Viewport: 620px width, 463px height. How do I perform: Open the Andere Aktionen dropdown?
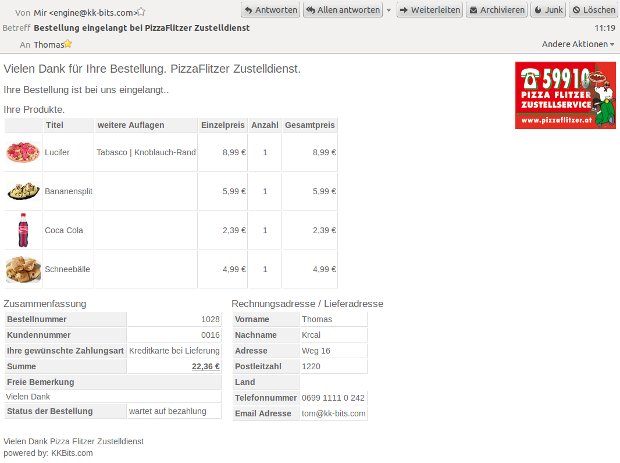pos(578,44)
